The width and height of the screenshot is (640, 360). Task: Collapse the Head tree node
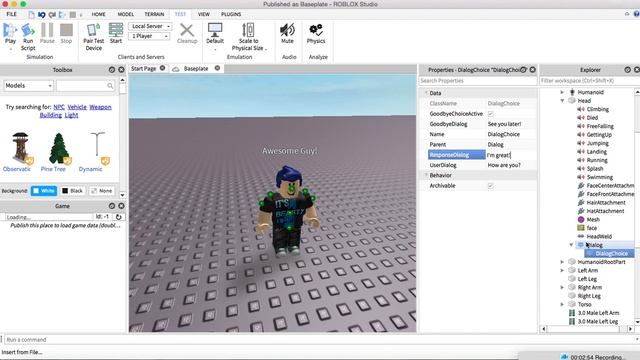[562, 100]
